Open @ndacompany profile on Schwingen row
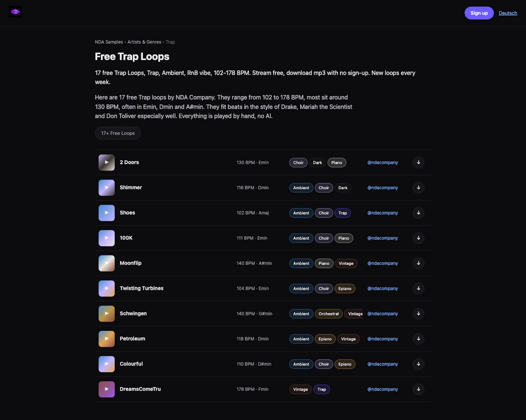Image resolution: width=526 pixels, height=420 pixels. pos(383,314)
